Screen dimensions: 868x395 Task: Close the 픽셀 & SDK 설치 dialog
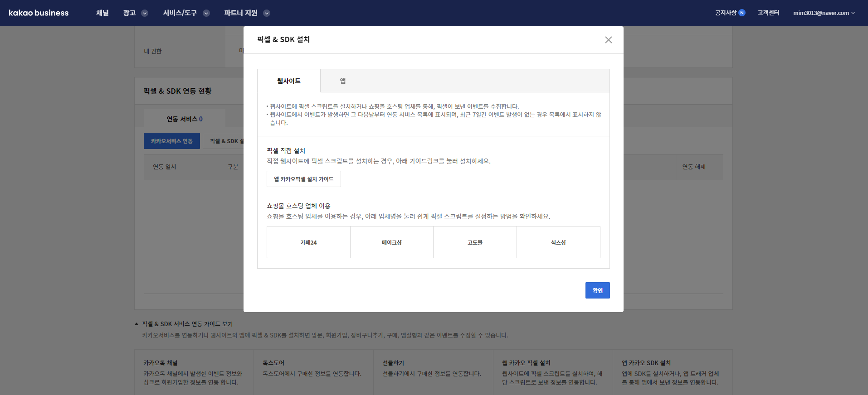point(608,40)
